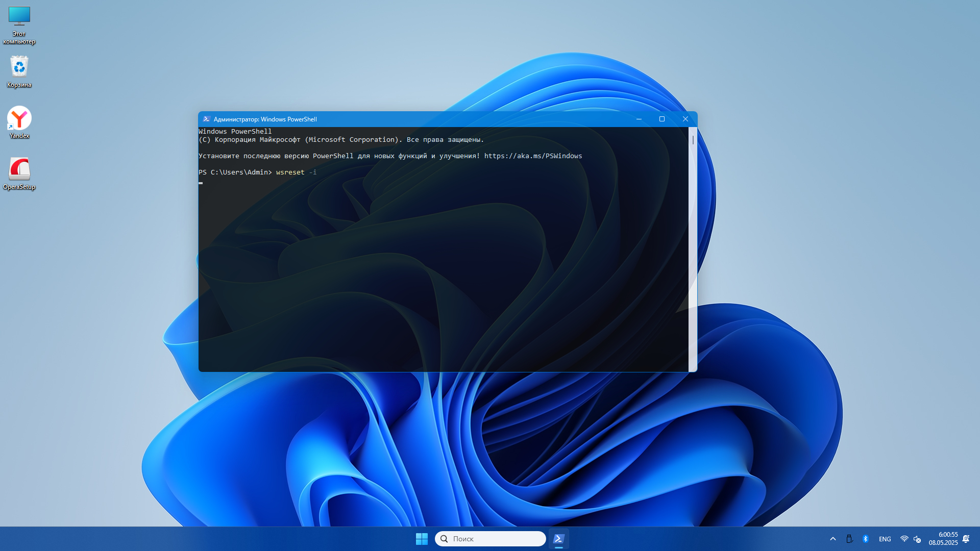The height and width of the screenshot is (551, 980).
Task: Open the Windows Start button
Action: [x=422, y=539]
